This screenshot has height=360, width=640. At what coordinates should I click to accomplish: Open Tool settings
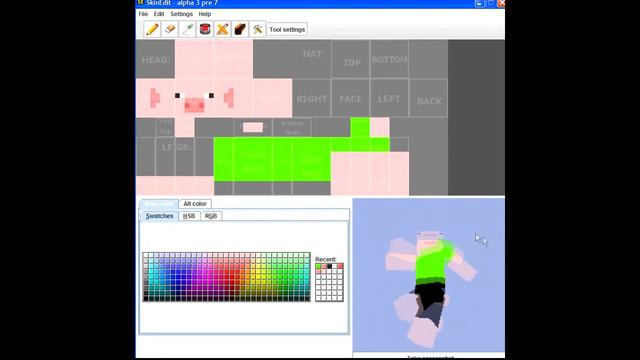[287, 29]
